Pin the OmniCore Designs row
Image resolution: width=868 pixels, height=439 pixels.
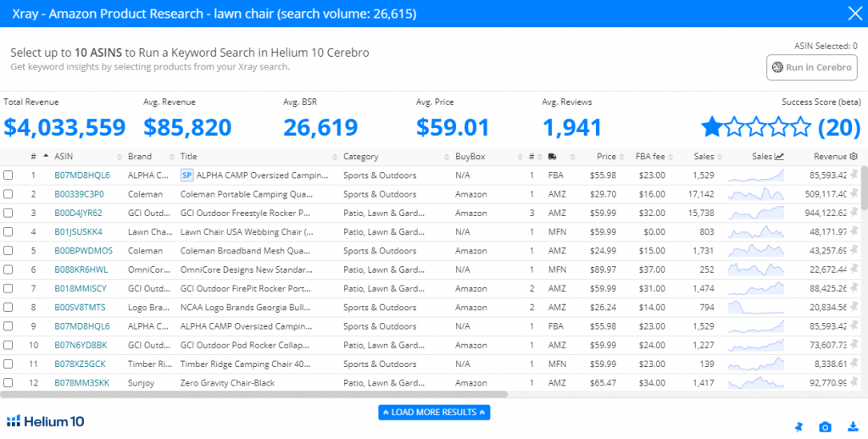(x=854, y=269)
